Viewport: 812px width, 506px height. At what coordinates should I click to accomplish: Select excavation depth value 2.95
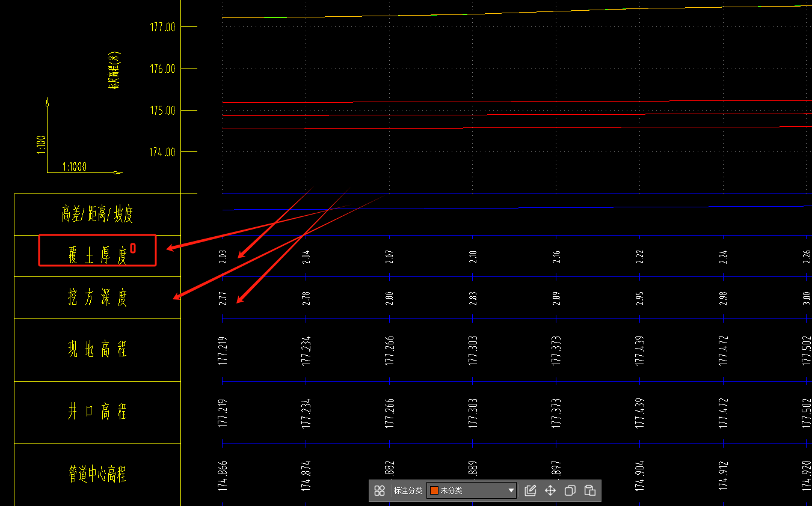click(640, 299)
